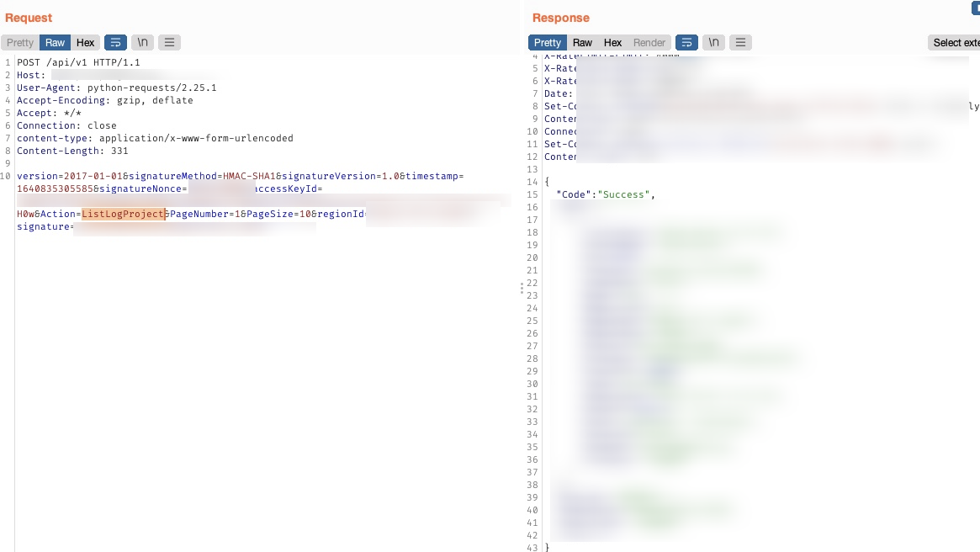Image resolution: width=980 pixels, height=552 pixels.
Task: Click the PageNumber=1 parameter text
Action: tap(205, 214)
